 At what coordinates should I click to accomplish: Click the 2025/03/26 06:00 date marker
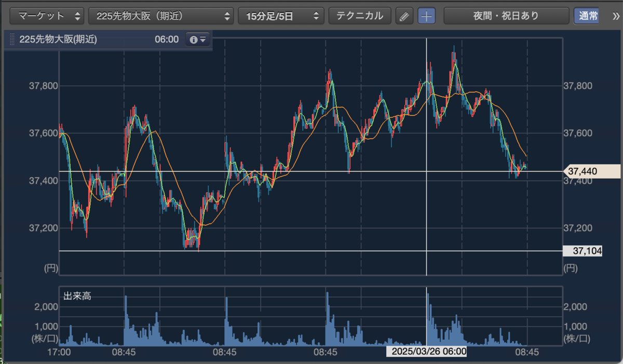click(427, 352)
